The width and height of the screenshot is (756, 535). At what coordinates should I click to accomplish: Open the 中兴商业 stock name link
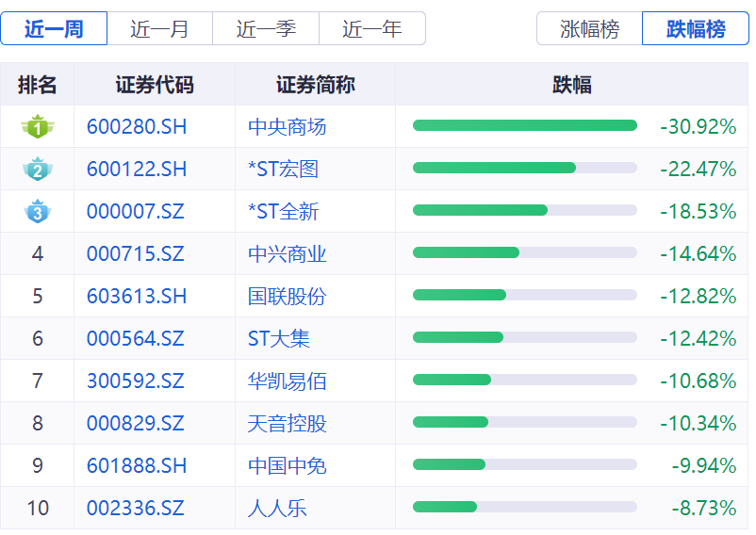click(288, 254)
